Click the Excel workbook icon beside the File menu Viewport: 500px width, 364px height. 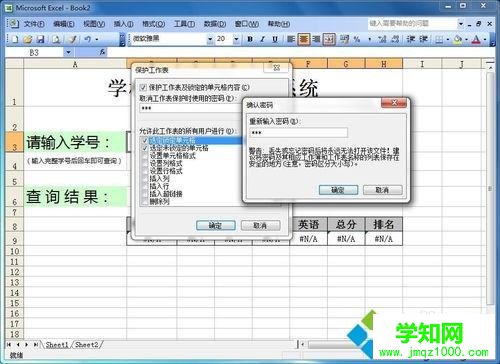coord(13,23)
